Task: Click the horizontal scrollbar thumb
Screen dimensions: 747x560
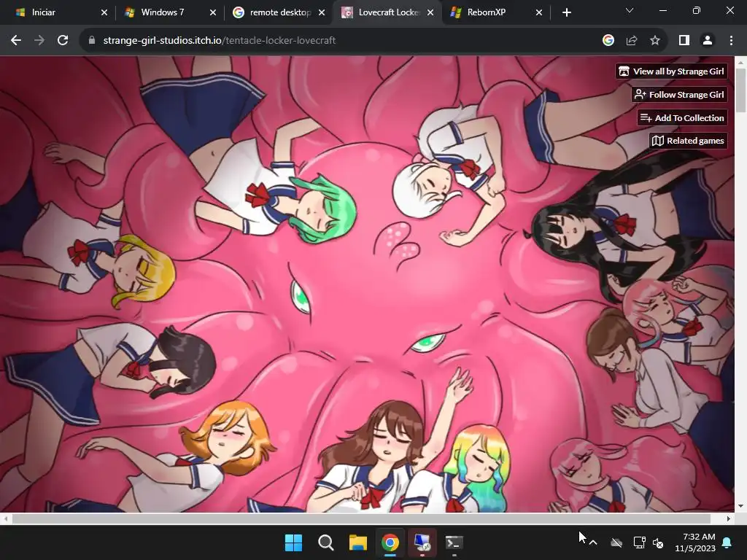Action: tap(361, 518)
